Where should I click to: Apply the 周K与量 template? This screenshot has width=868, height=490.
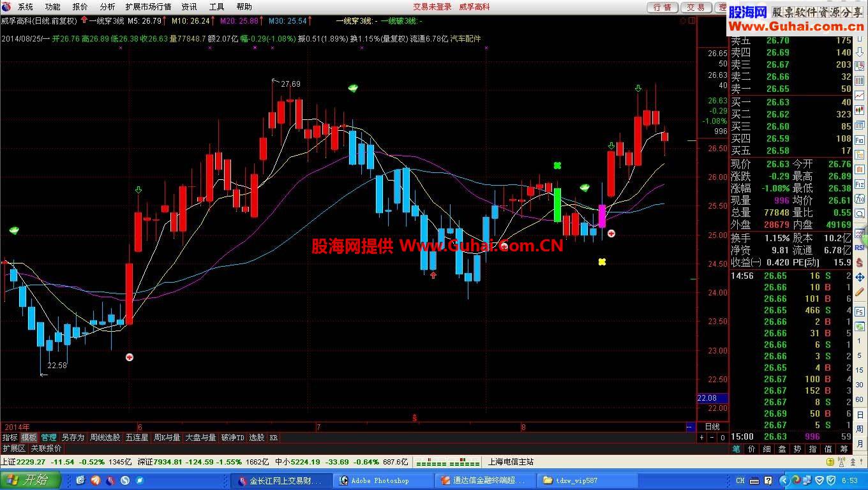pyautogui.click(x=167, y=438)
